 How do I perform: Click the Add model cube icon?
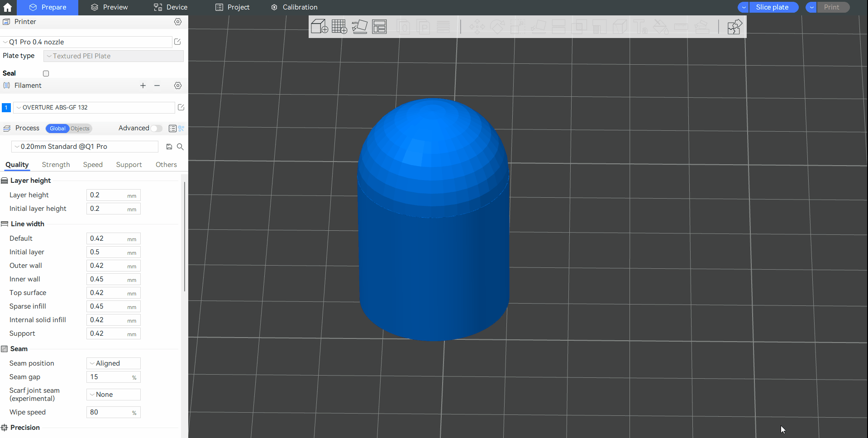tap(319, 27)
